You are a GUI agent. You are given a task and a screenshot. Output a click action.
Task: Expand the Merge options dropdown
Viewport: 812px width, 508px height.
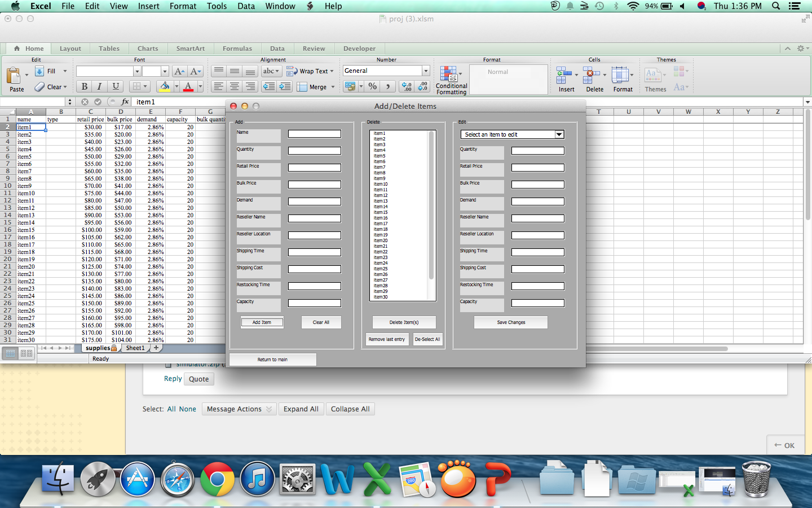point(333,87)
